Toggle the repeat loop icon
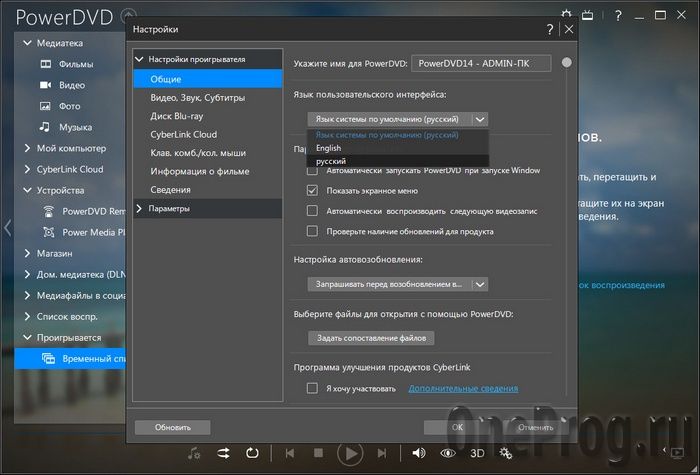Screen dimensions: 700x475 pyautogui.click(x=251, y=454)
